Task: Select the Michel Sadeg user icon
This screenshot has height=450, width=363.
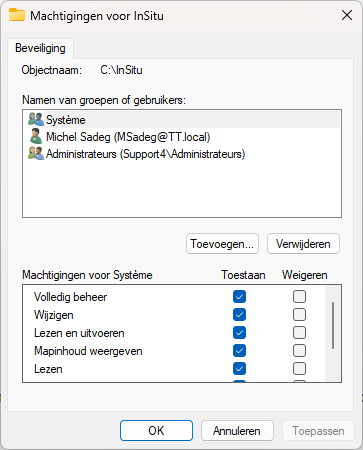Action: tap(36, 137)
